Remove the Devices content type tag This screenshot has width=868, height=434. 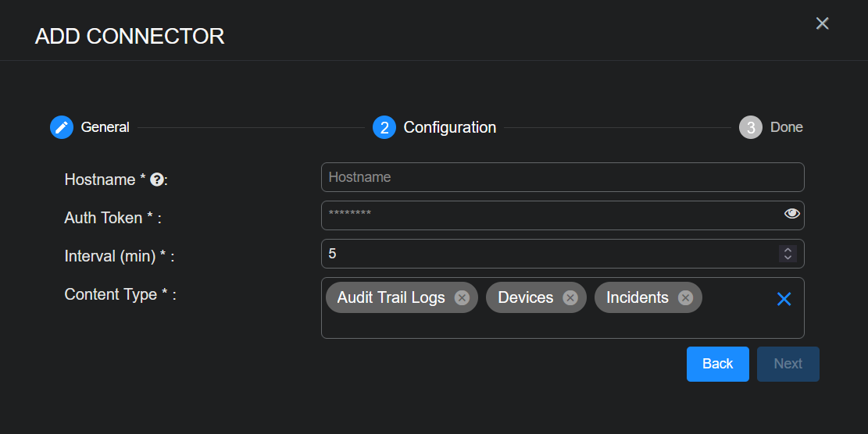pos(570,297)
